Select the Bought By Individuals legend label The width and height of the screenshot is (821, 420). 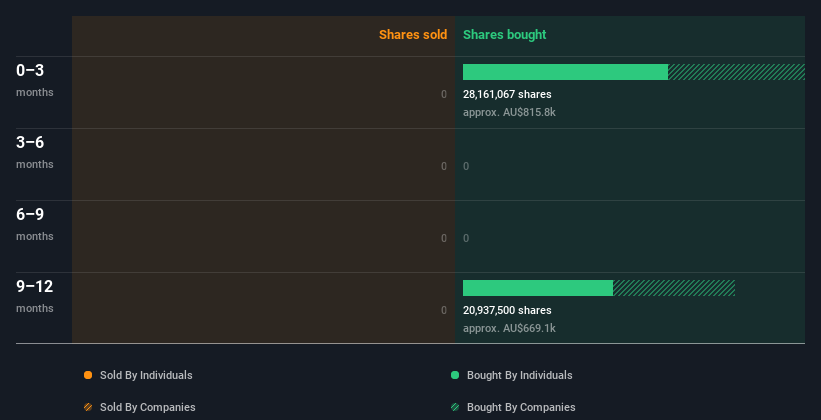(x=519, y=375)
